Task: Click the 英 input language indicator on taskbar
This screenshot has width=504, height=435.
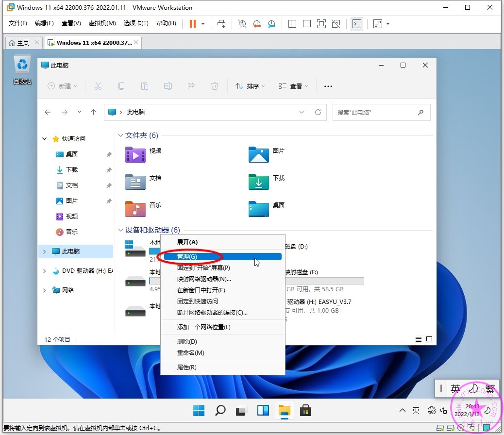Action: (416, 410)
